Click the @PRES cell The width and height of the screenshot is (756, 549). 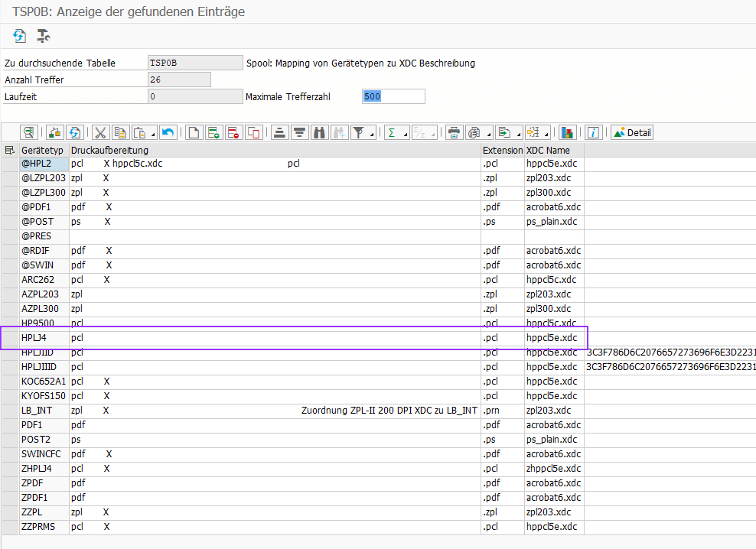point(44,236)
